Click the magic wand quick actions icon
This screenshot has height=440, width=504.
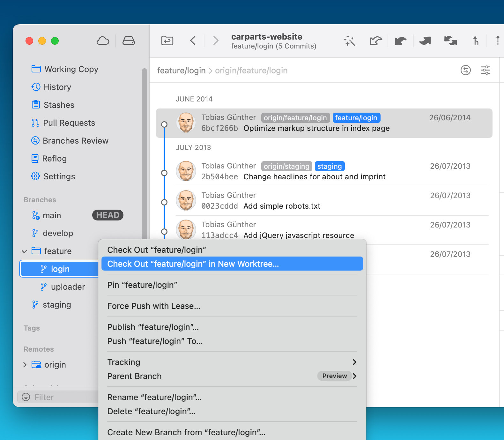click(349, 41)
